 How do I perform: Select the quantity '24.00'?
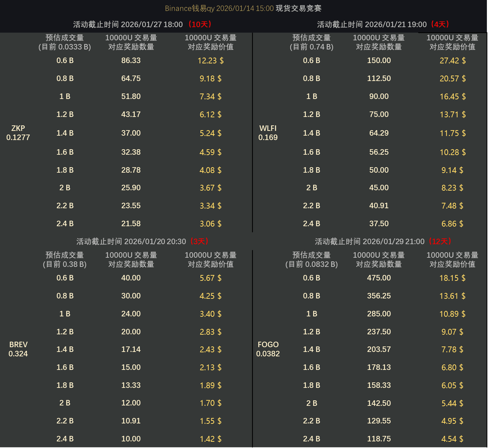coord(131,314)
